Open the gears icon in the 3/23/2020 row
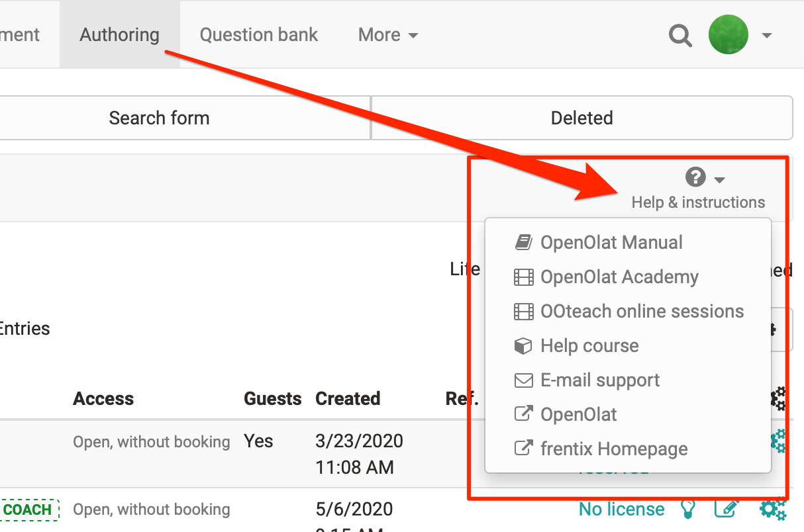Viewport: 804px width, 532px height. coord(779,441)
